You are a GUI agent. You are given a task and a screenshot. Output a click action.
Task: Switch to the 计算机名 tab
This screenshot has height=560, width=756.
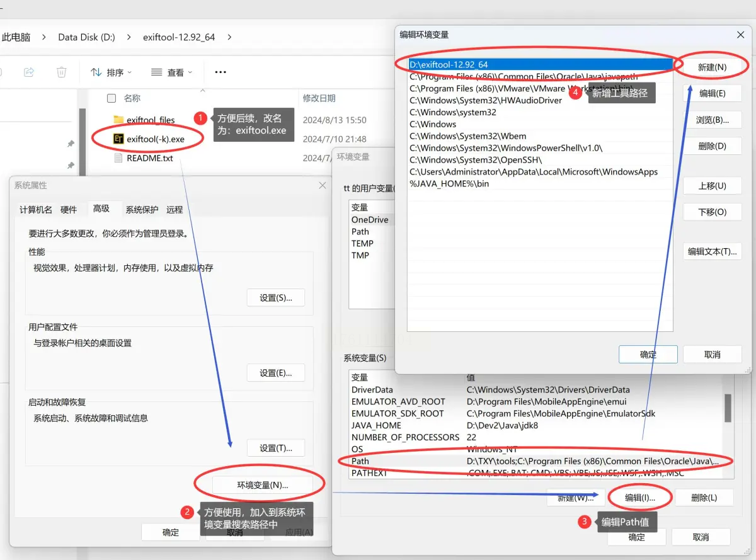click(x=36, y=210)
